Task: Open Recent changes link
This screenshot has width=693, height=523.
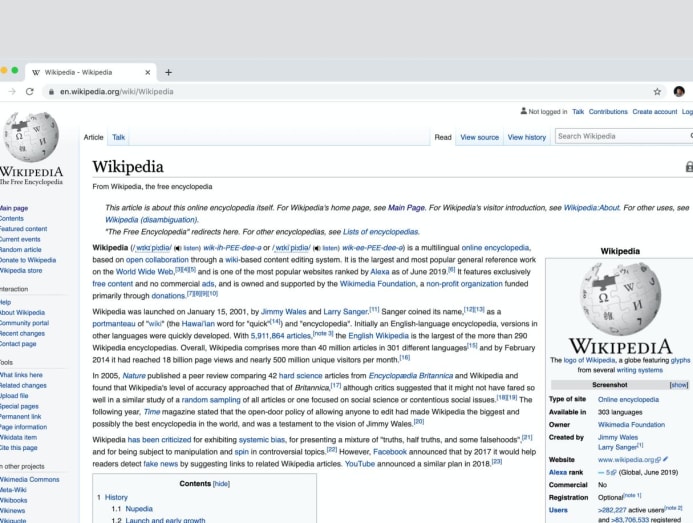Action: (22, 333)
